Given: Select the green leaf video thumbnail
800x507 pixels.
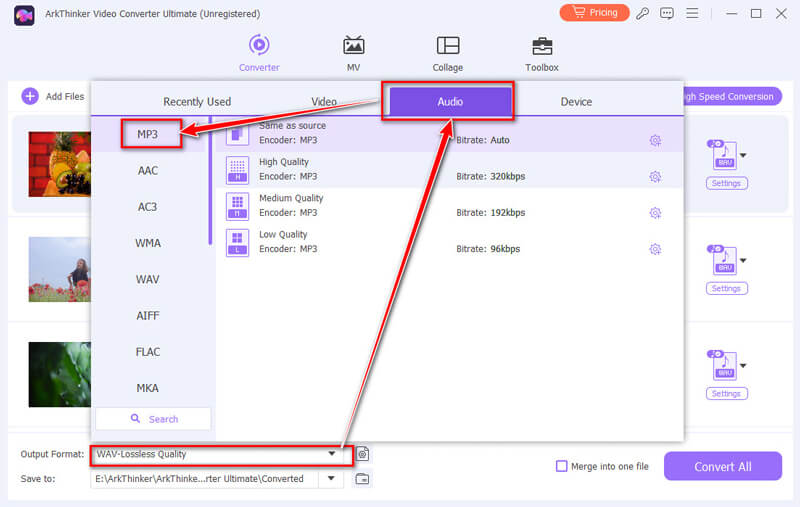Looking at the screenshot, I should pos(60,374).
